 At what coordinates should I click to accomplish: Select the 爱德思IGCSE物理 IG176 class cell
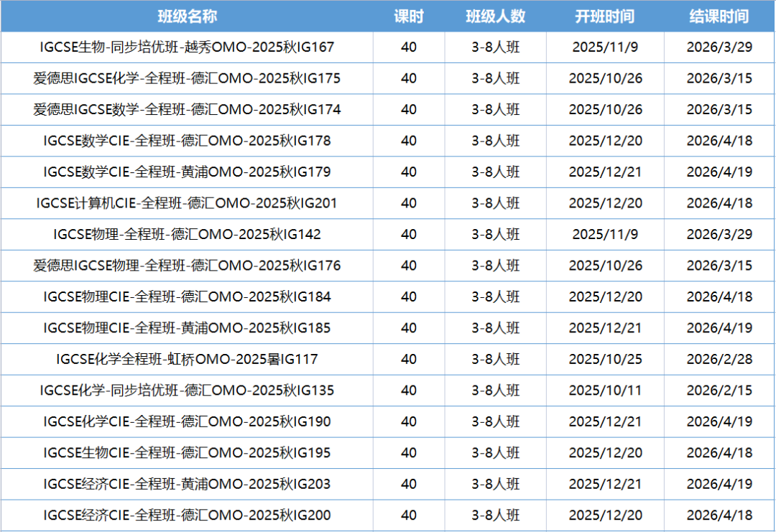(187, 266)
